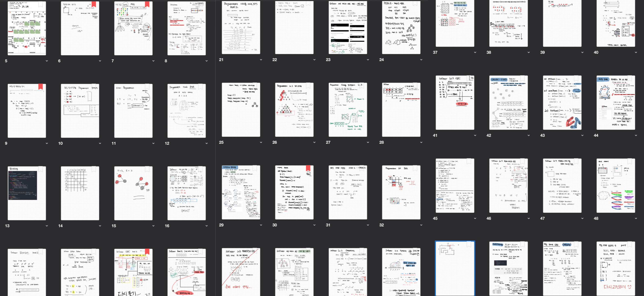The width and height of the screenshot is (644, 296).
Task: Unbookmark page 9 via red ribbon
Action: [41, 87]
